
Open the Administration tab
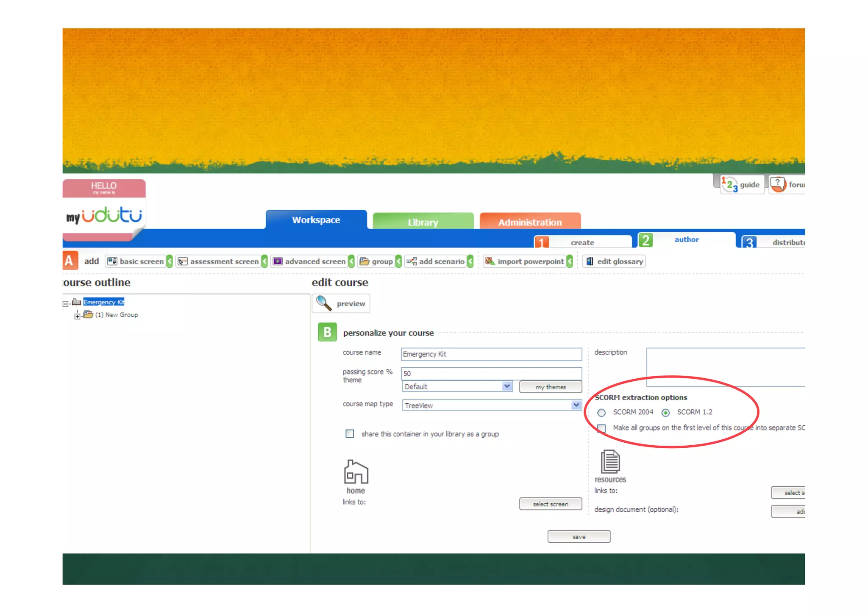530,222
